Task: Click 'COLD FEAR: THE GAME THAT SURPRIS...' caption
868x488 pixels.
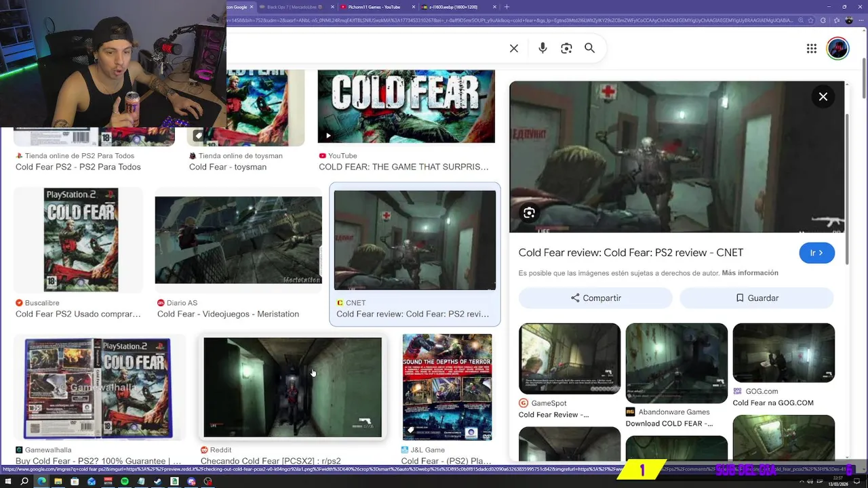Action: (x=403, y=167)
